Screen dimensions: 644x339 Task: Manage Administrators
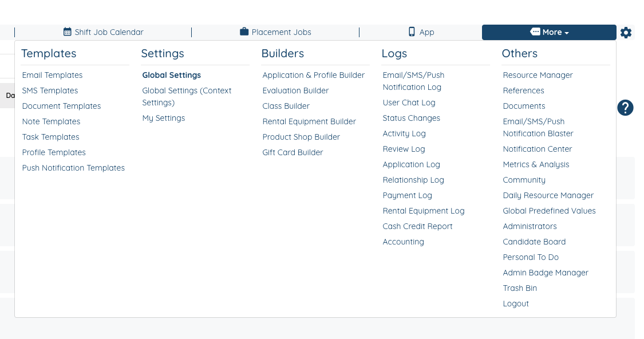[530, 226]
